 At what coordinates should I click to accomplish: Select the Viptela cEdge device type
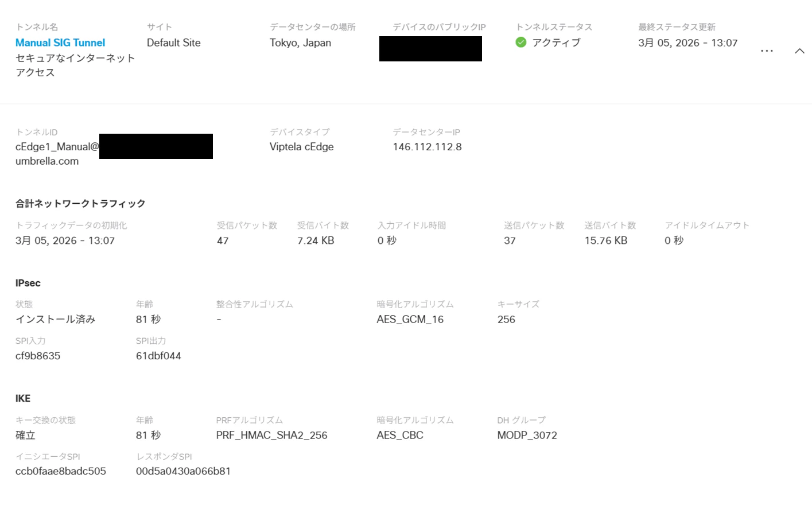click(x=302, y=147)
